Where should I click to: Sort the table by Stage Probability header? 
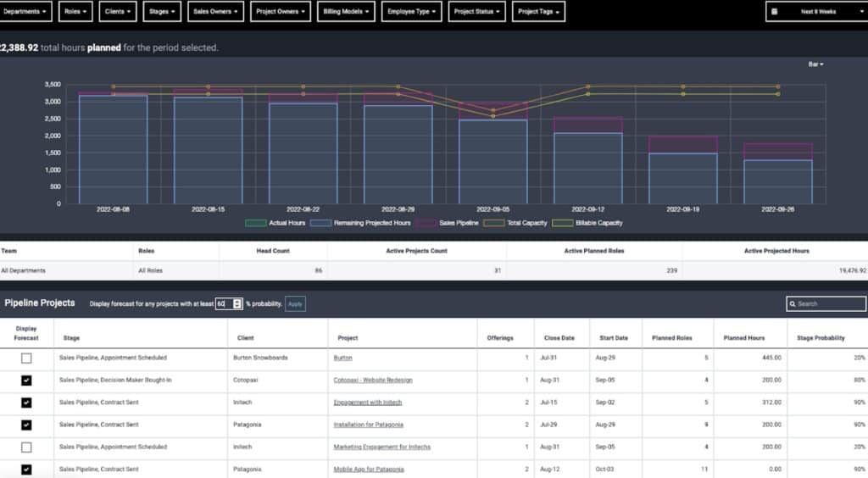tap(820, 337)
